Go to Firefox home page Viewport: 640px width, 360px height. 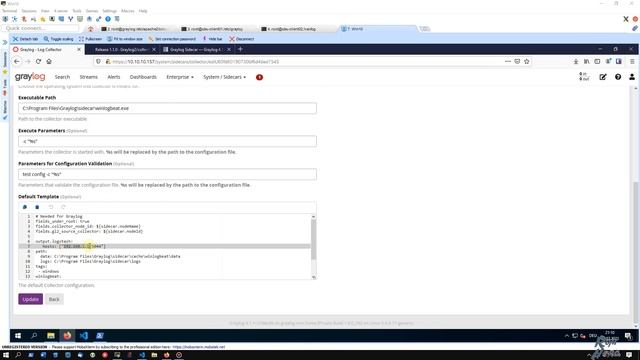[x=49, y=61]
